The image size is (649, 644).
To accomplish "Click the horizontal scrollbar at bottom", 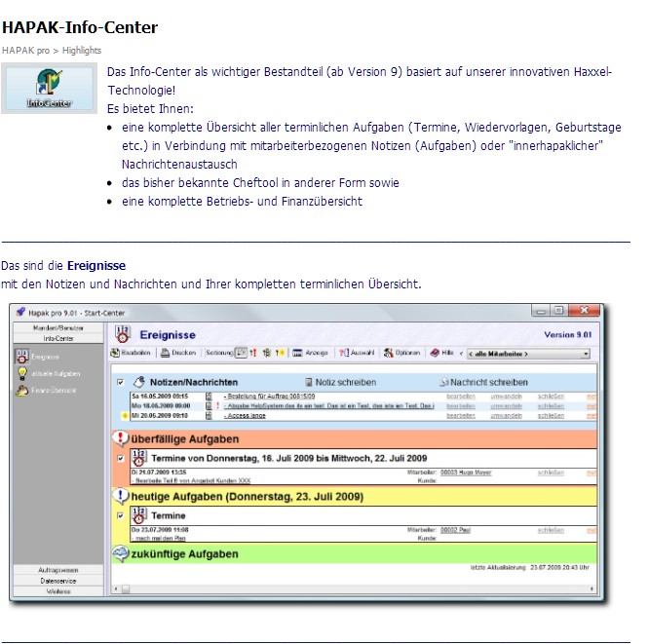I will tap(351, 589).
